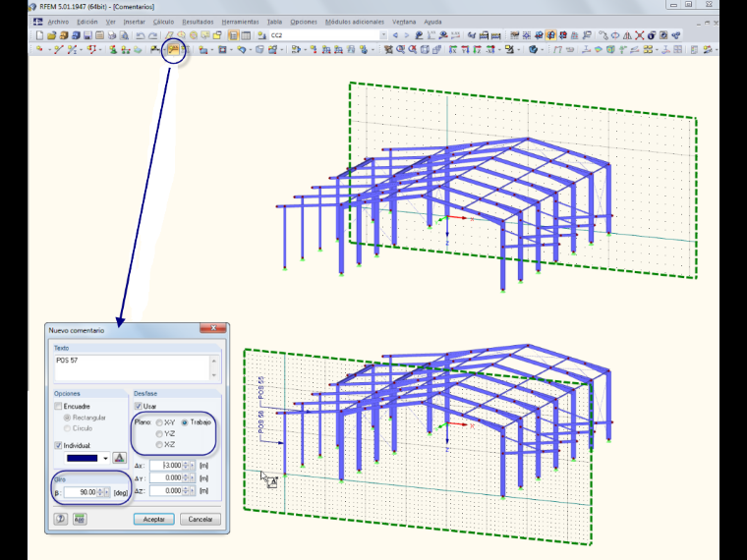Open the Herramientas menu
This screenshot has height=560, width=747.
click(x=240, y=22)
